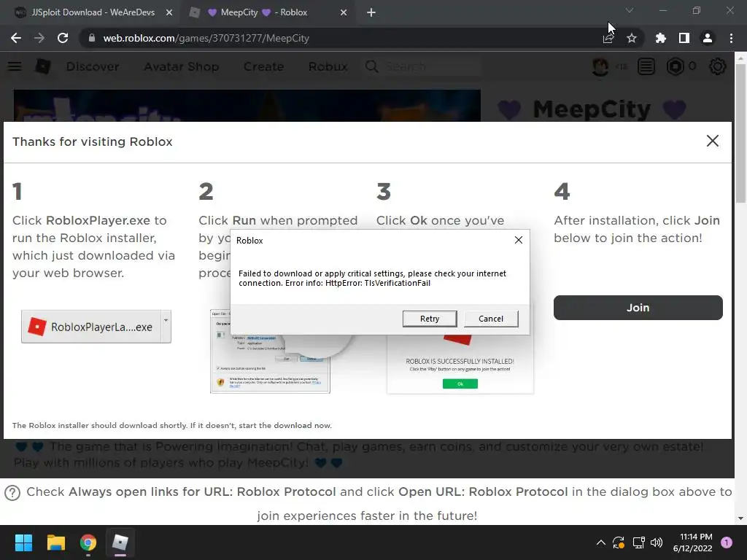Click the RobloxPlayerLauncher.exe download button
The height and width of the screenshot is (560, 747).
click(x=91, y=327)
